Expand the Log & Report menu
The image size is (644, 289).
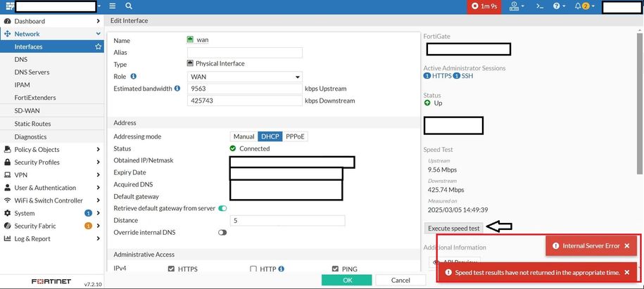(52, 238)
